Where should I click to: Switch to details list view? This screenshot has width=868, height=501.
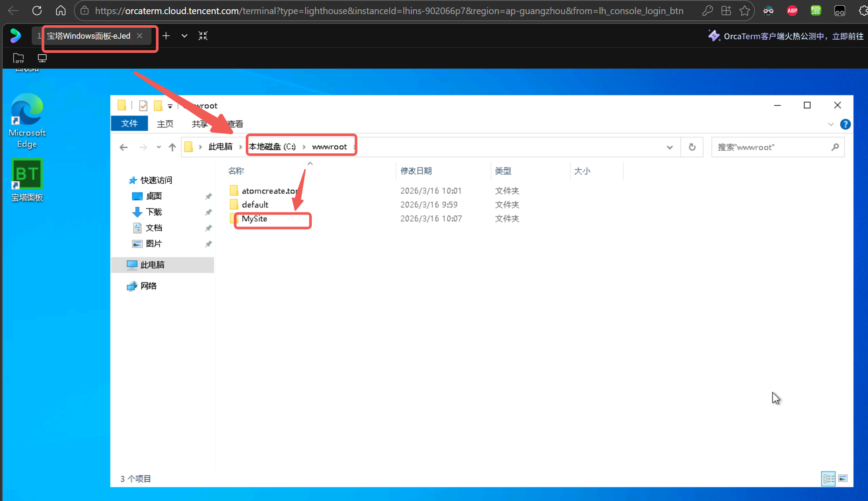coord(828,479)
